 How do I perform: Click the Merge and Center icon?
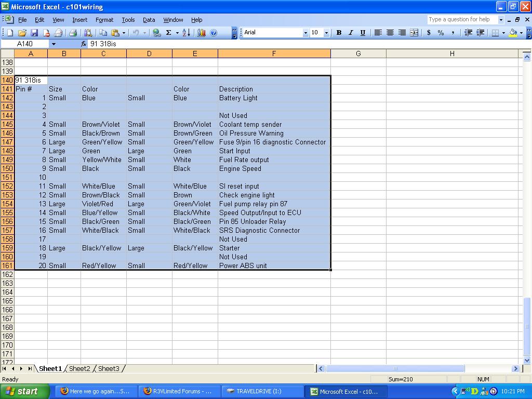[414, 32]
